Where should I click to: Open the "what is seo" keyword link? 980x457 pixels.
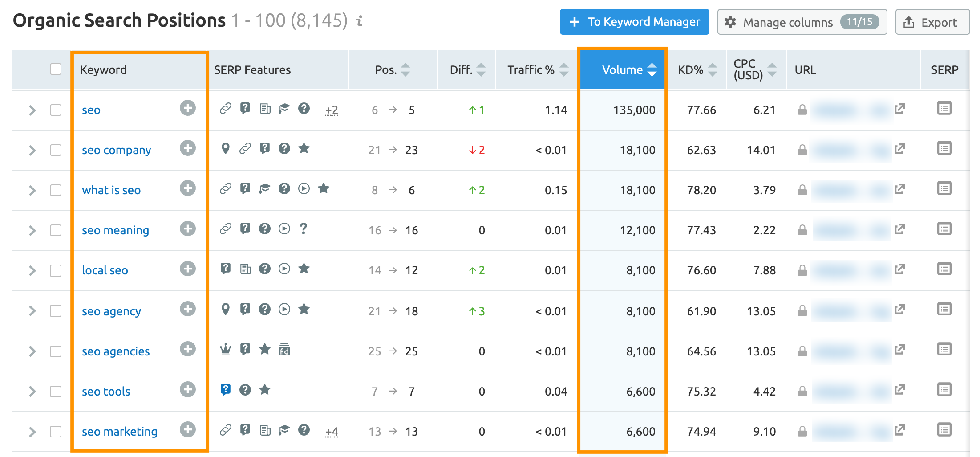tap(111, 190)
